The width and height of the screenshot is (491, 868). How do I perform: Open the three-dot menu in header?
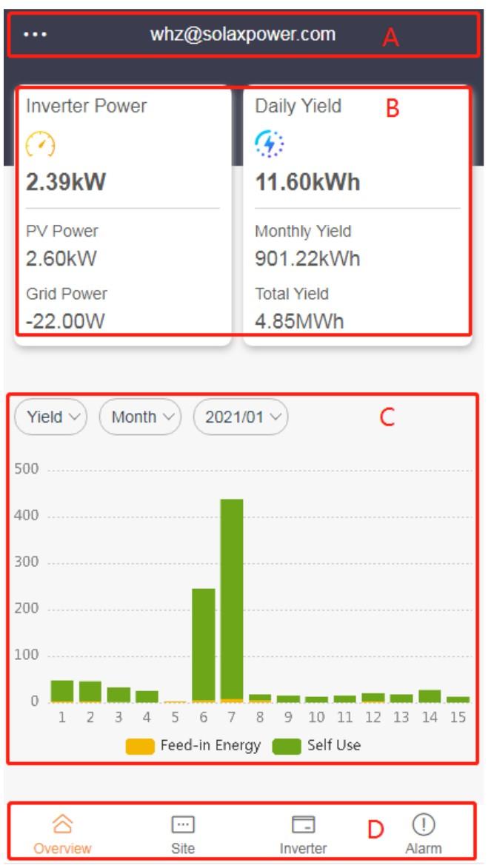tap(35, 34)
